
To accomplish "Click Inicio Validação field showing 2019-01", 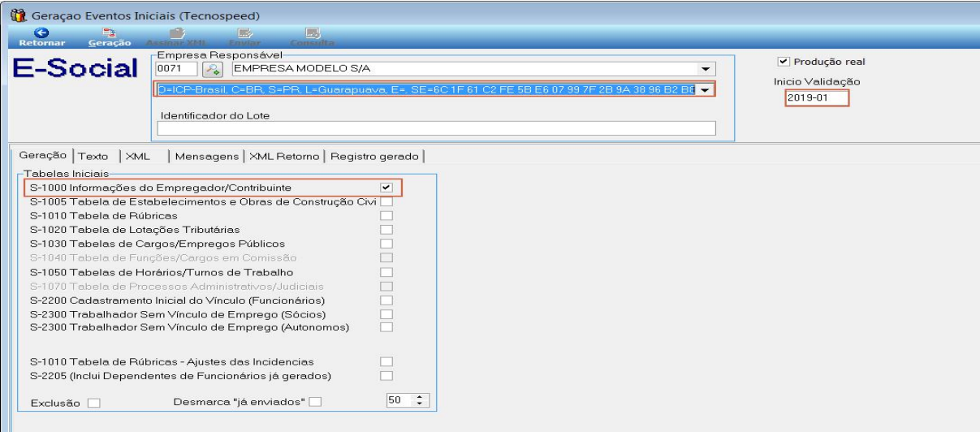I will (817, 98).
